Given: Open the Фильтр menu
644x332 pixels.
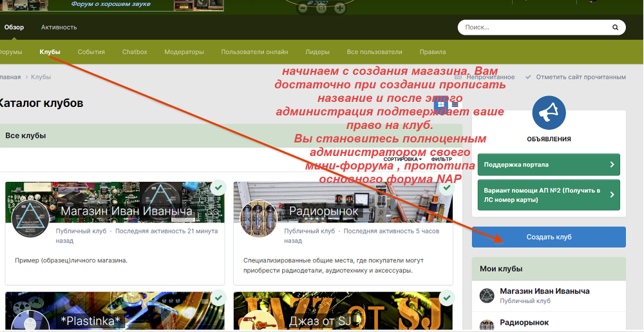Looking at the screenshot, I should 442,159.
